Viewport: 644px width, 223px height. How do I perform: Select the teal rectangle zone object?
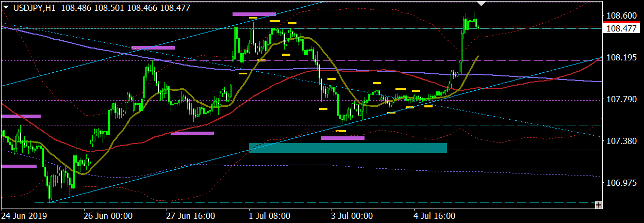point(348,148)
